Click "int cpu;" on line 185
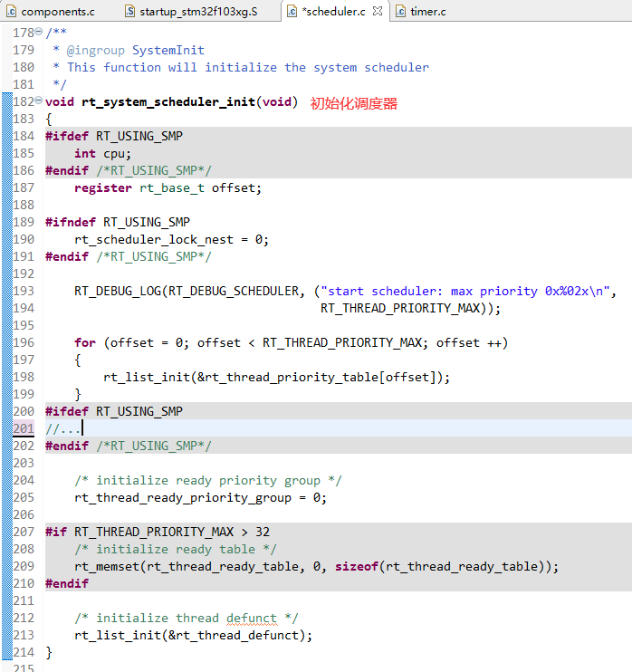Viewport: 632px width, 672px height. point(102,153)
